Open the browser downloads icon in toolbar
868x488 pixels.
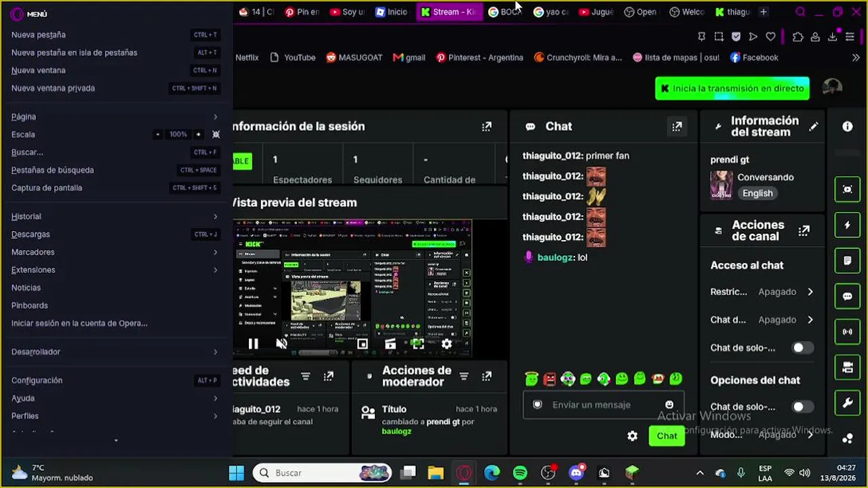click(833, 37)
